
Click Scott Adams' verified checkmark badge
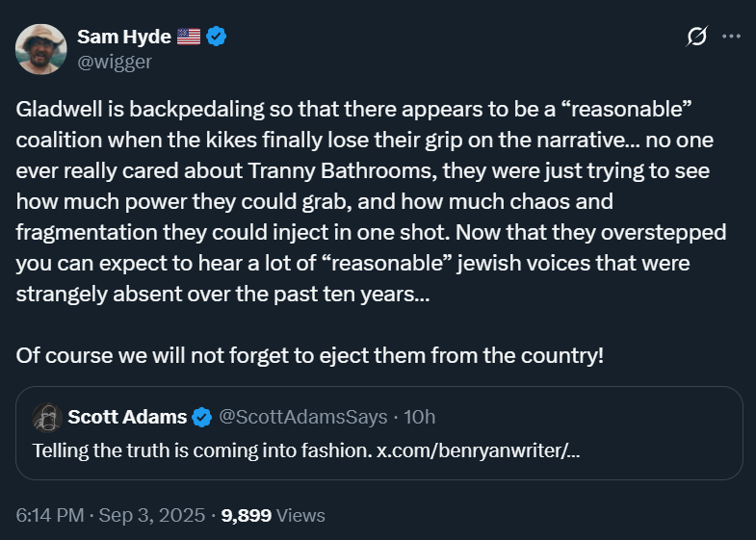coord(202,417)
